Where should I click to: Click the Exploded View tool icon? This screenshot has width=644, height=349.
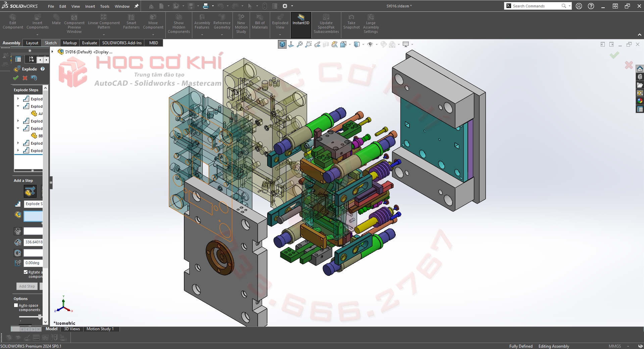[280, 17]
